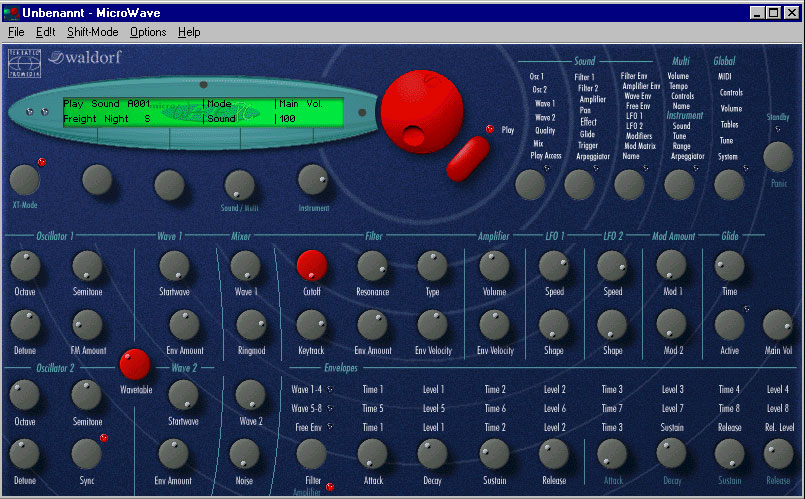
Task: Click the Envelopes Decay knob
Action: (x=432, y=454)
